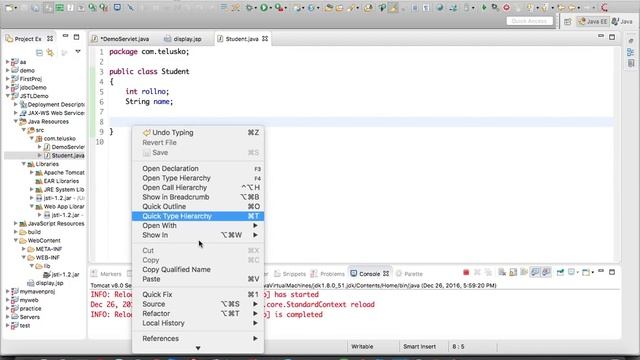Viewport: 640px width, 360px height.
Task: Switch to the Java EE perspective
Action: pyautogui.click(x=592, y=22)
